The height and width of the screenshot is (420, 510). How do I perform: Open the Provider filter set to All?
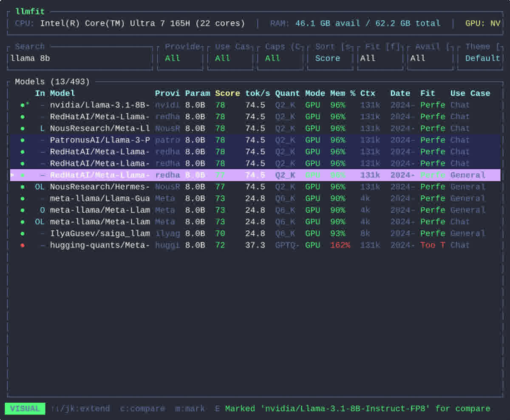[x=180, y=58]
